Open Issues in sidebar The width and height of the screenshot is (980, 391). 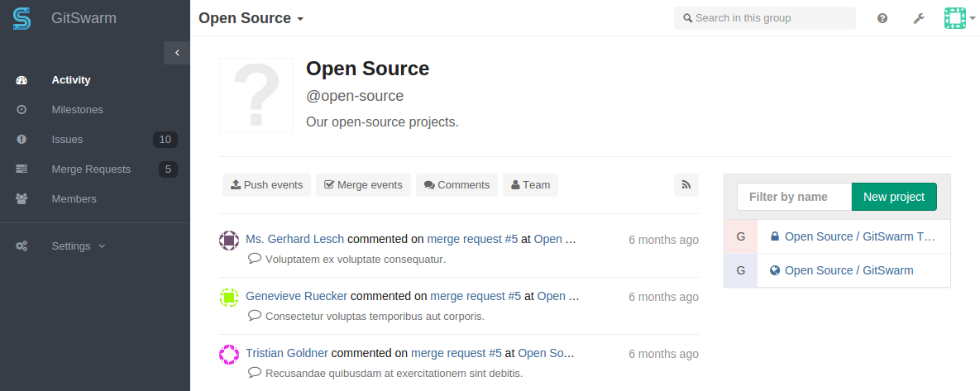[x=68, y=139]
